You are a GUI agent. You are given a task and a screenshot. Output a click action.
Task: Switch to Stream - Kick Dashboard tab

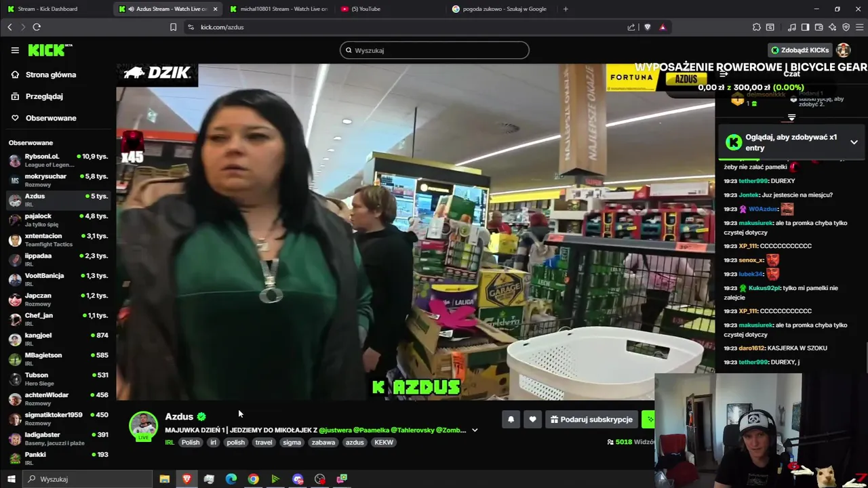coord(54,9)
